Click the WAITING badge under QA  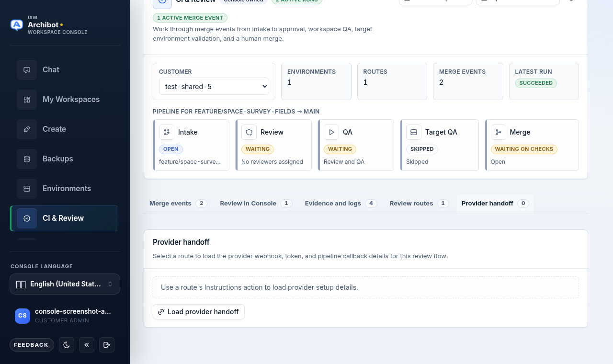point(340,149)
